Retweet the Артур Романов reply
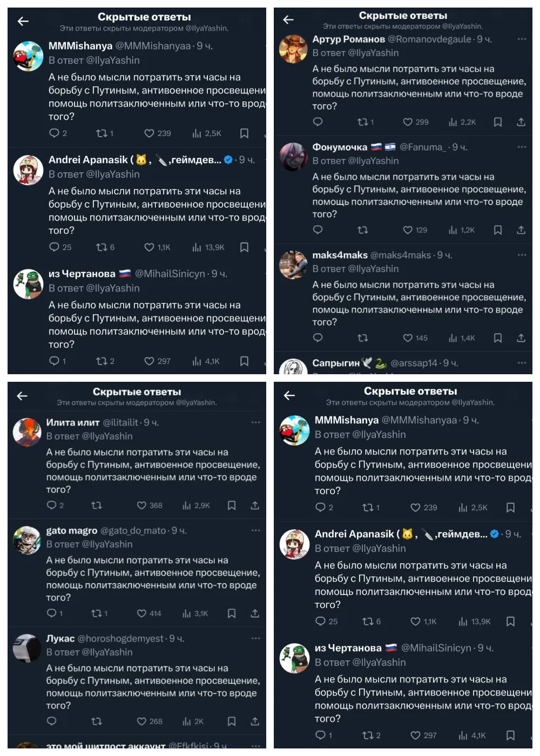Image resolution: width=540 pixels, height=756 pixels. 363,122
